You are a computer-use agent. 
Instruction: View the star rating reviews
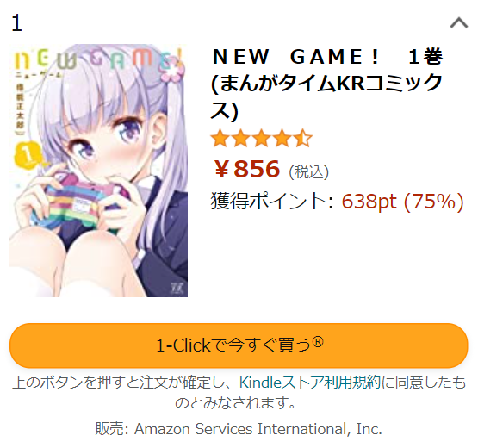pos(262,139)
